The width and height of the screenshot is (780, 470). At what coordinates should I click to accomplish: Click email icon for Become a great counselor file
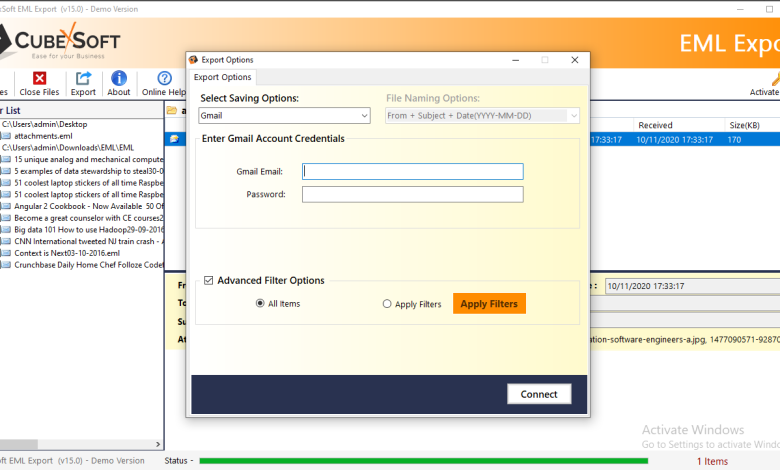6,218
